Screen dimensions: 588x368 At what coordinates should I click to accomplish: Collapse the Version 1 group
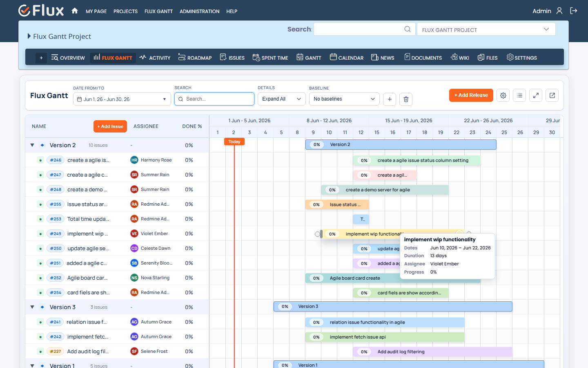[x=32, y=366]
